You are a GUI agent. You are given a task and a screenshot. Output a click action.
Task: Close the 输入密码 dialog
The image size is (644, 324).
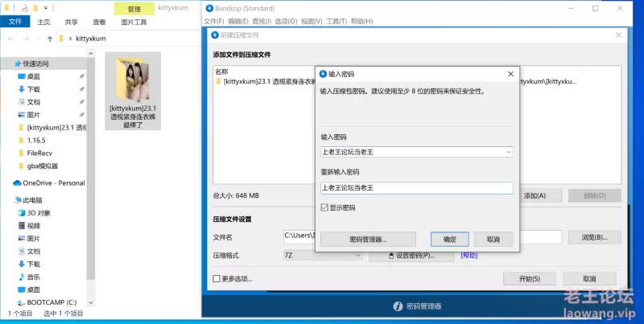[510, 74]
